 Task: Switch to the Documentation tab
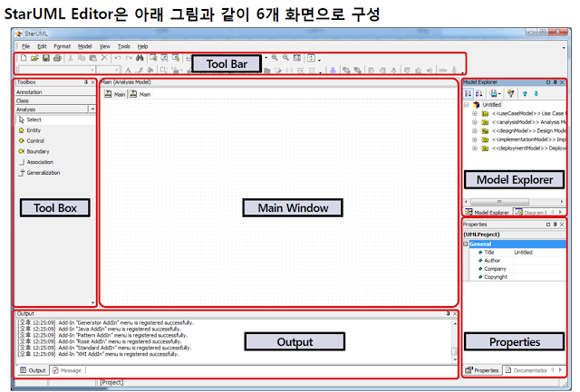[x=527, y=370]
